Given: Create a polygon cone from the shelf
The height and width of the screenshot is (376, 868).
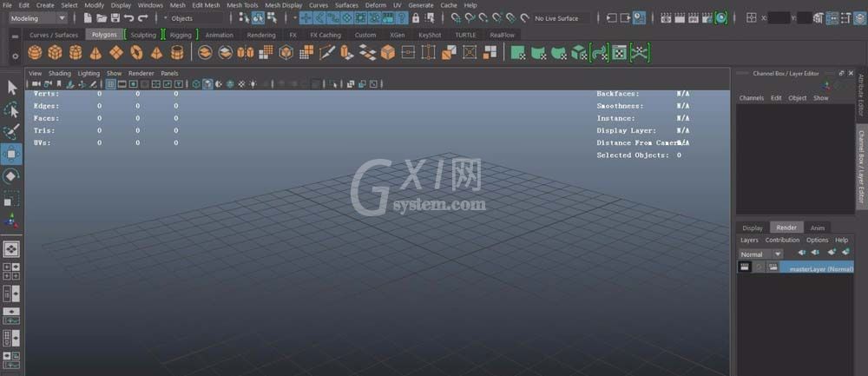Looking at the screenshot, I should (x=95, y=53).
